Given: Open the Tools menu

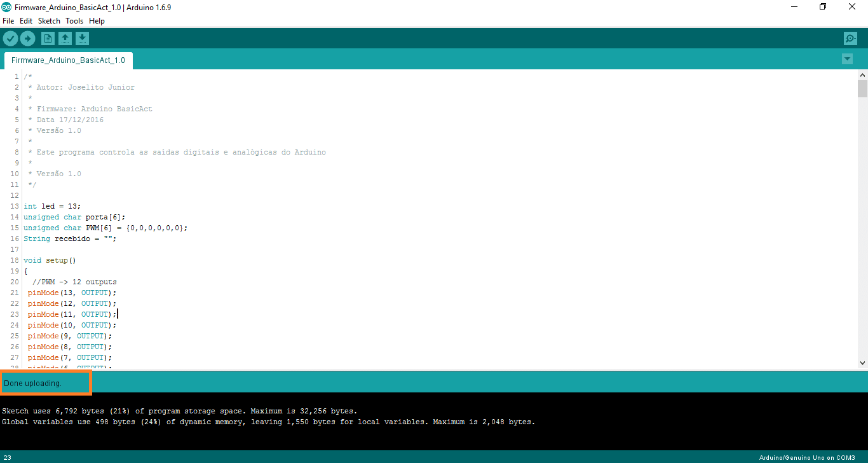Looking at the screenshot, I should point(74,21).
